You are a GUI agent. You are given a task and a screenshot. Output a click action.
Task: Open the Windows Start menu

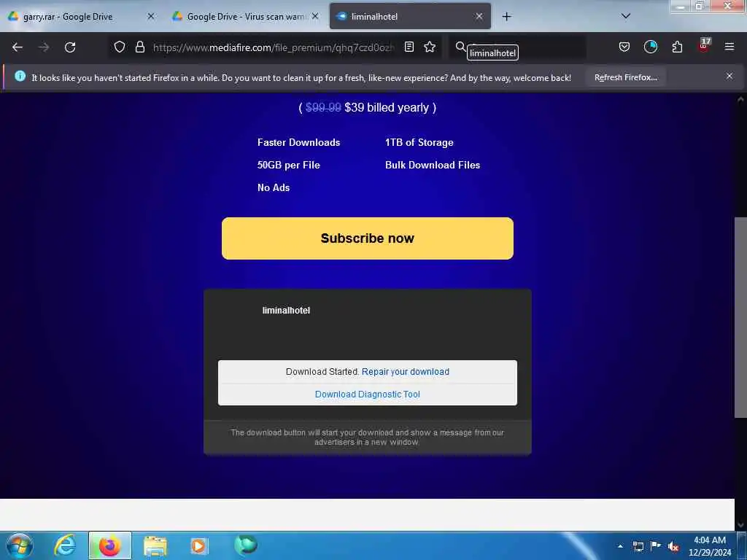(20, 545)
